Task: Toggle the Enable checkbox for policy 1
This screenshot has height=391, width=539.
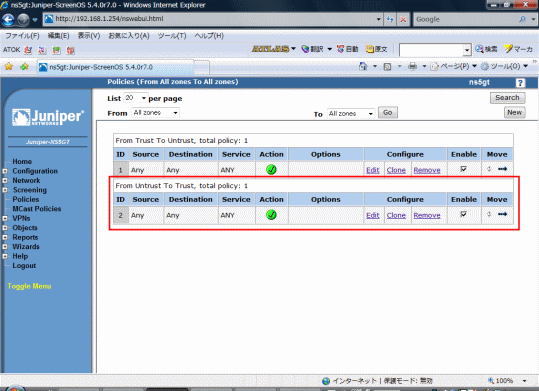Action: coord(463,169)
